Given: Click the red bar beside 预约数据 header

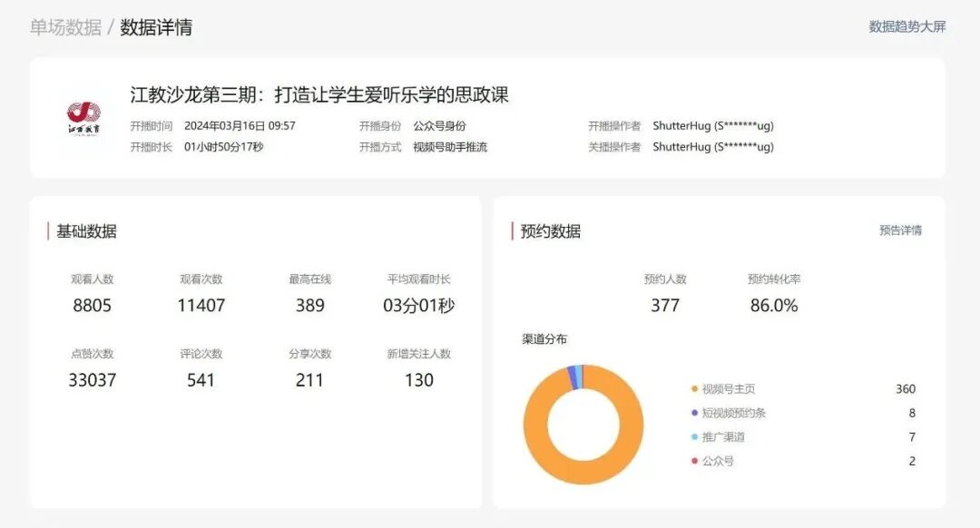Looking at the screenshot, I should tap(511, 230).
